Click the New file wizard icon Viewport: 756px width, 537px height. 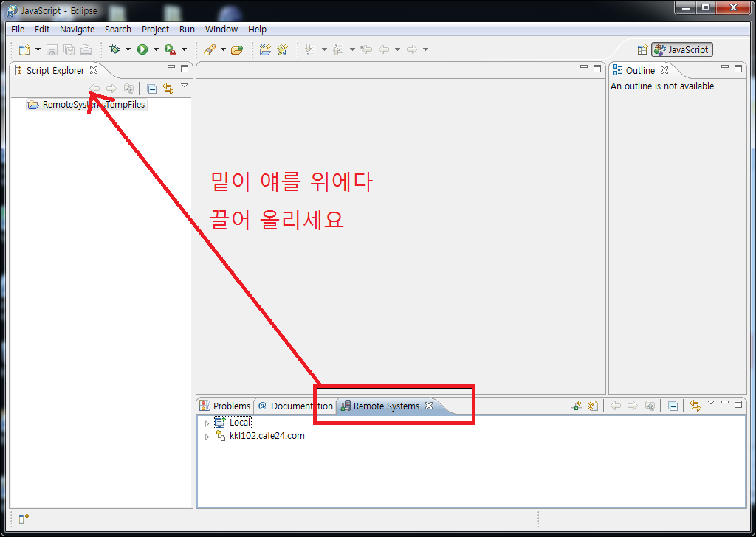click(24, 49)
